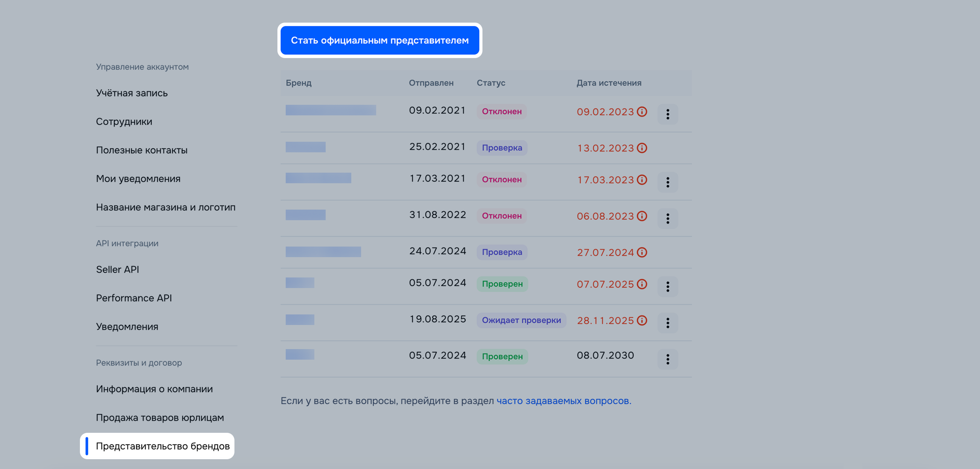980x469 pixels.
Task: Open actions menu for row expiring 07.07.2025
Action: pyautogui.click(x=668, y=287)
